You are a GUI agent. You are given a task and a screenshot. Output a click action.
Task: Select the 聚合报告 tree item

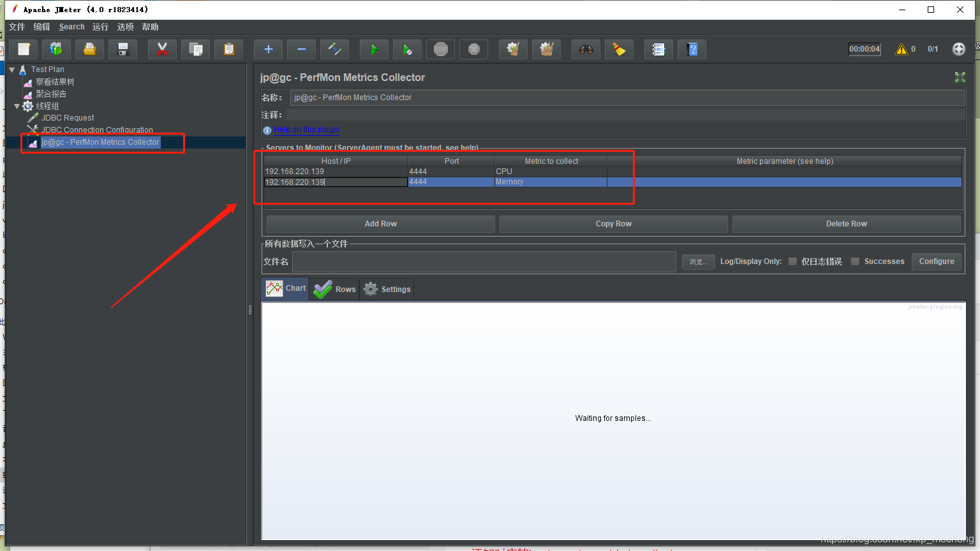[x=51, y=94]
